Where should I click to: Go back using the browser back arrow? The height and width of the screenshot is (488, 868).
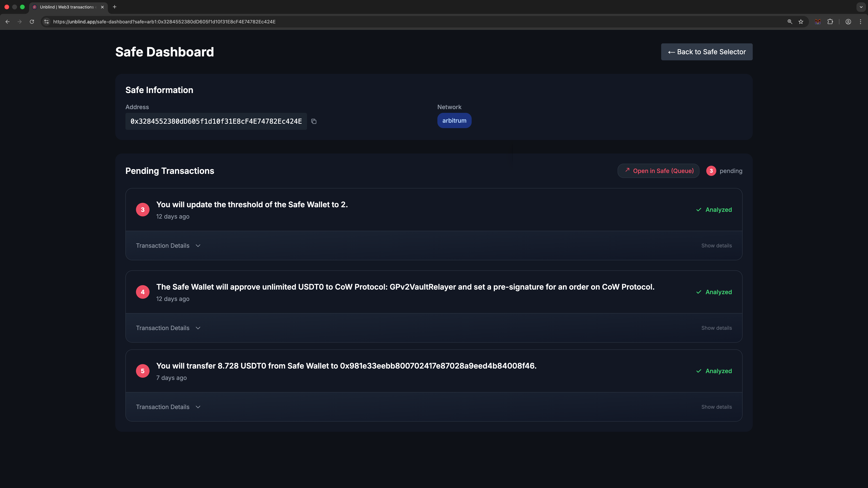click(x=7, y=21)
